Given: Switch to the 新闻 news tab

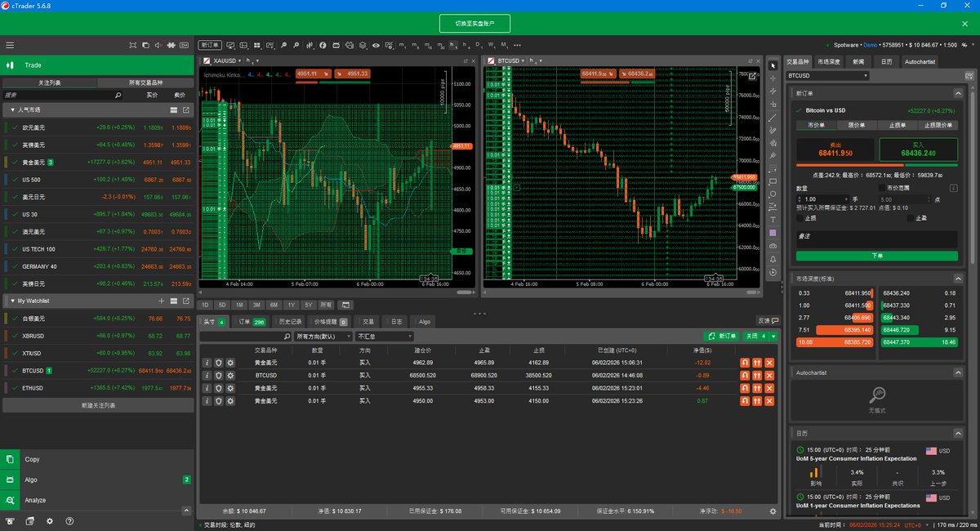Looking at the screenshot, I should tap(858, 61).
